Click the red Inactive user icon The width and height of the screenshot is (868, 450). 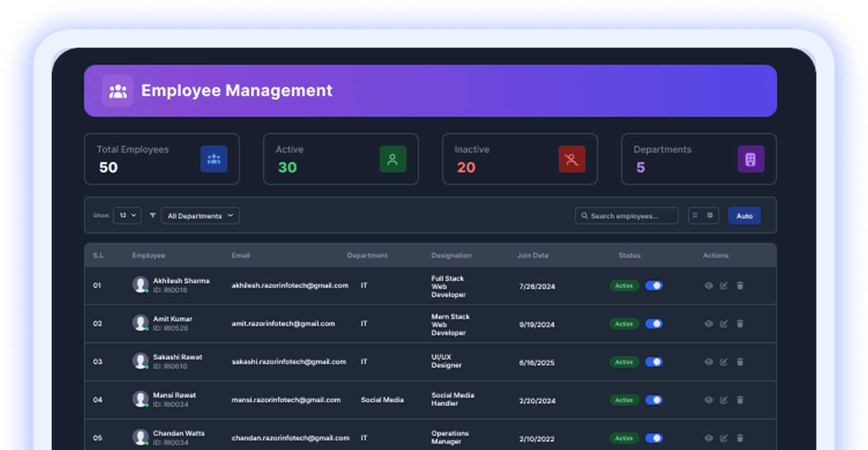coord(571,159)
